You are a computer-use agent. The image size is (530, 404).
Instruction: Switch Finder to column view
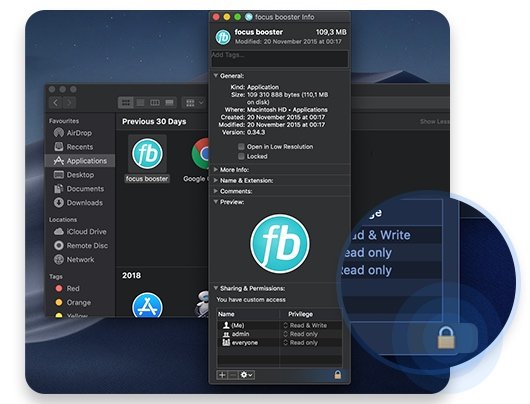155,102
